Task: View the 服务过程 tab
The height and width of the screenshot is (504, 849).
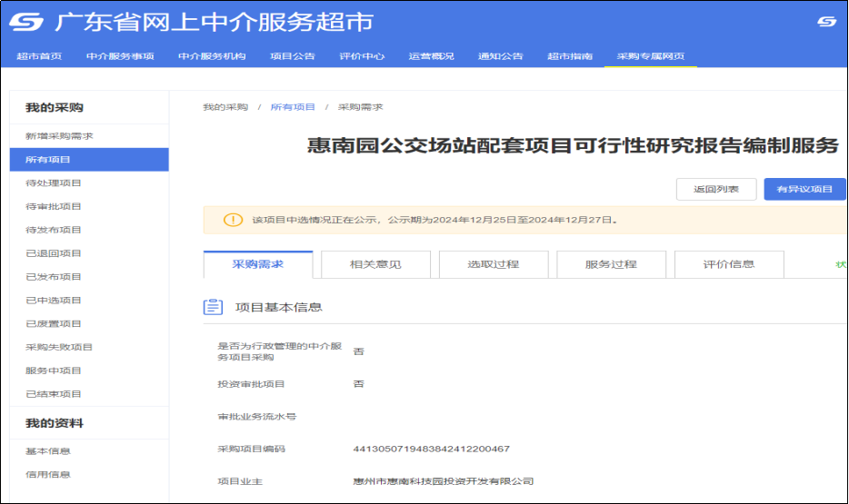Action: click(611, 264)
